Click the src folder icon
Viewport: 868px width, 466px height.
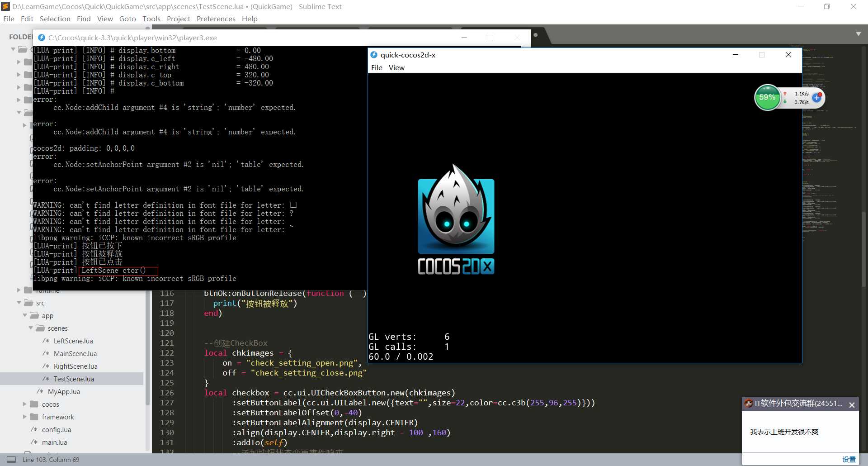pos(28,303)
